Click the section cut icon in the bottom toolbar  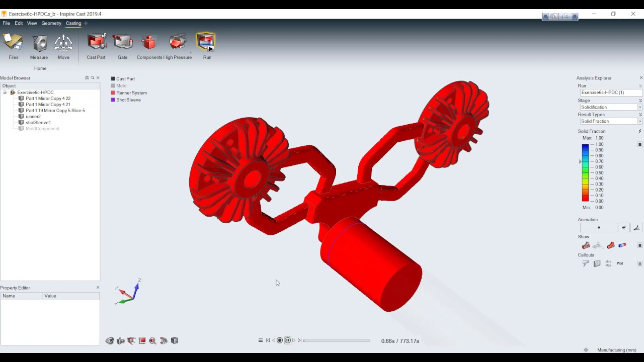(164, 341)
